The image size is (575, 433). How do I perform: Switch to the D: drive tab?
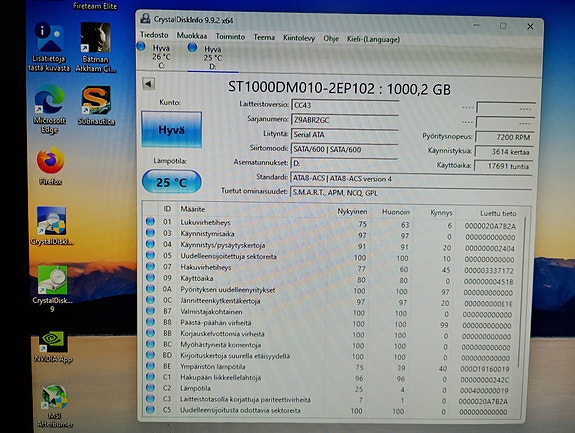pos(207,57)
